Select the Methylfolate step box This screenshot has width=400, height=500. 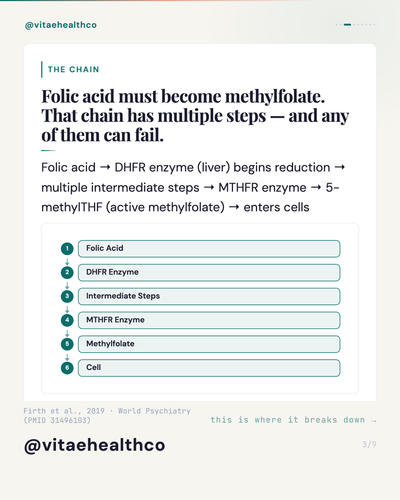(209, 344)
